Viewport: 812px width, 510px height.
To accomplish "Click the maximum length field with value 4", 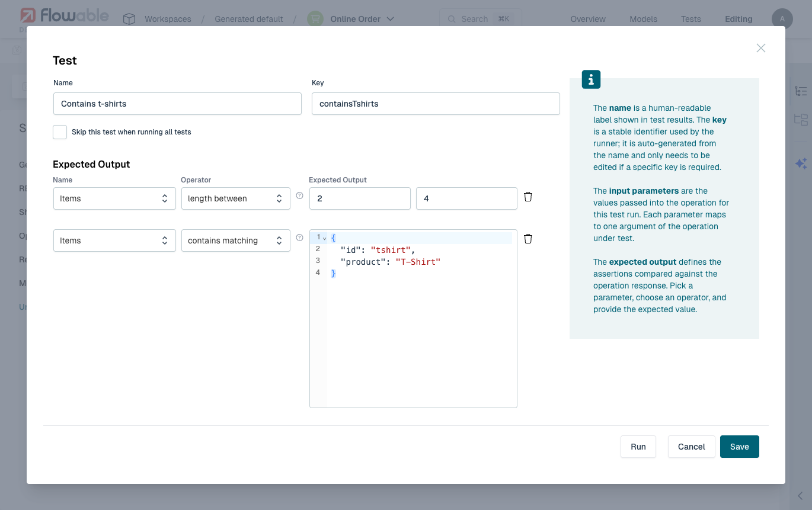I will coord(466,198).
